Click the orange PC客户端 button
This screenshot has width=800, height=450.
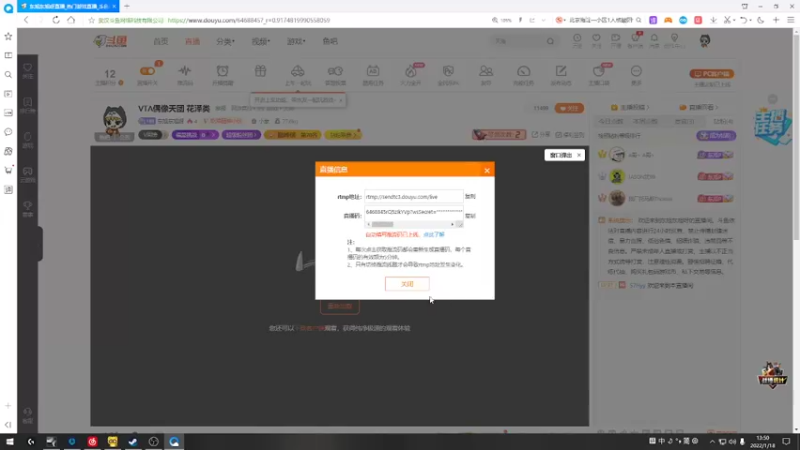pyautogui.click(x=712, y=74)
